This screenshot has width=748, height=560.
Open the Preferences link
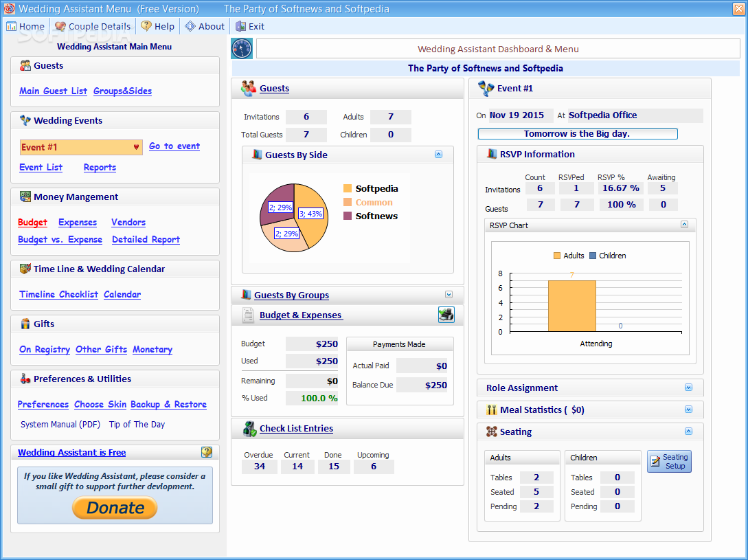click(x=43, y=404)
